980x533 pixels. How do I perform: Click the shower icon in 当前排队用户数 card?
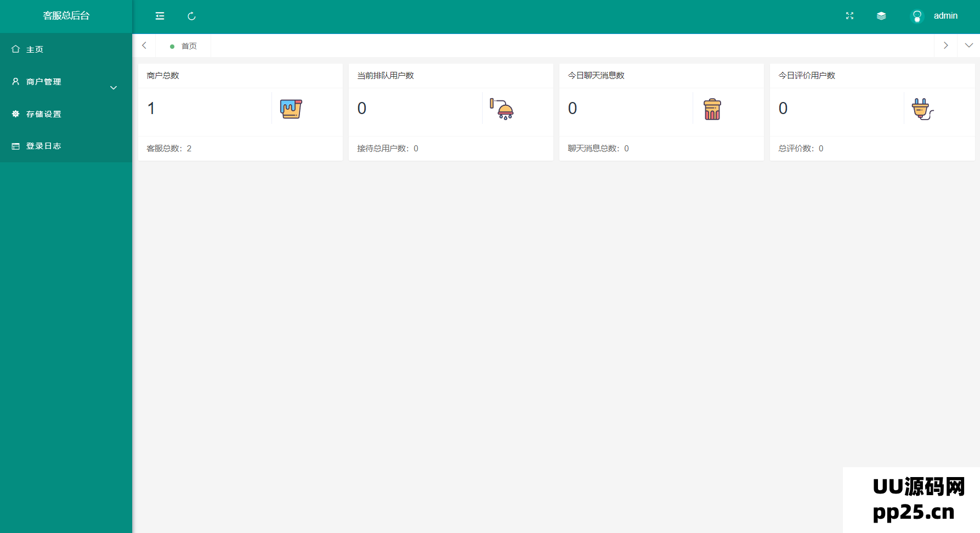point(502,109)
